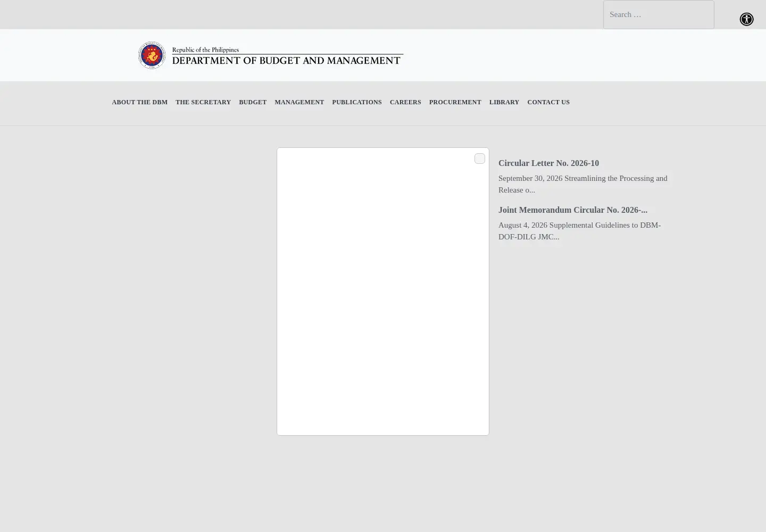Viewport: 766px width, 532px height.
Task: Click Department of Budget and Management title
Action: point(286,61)
